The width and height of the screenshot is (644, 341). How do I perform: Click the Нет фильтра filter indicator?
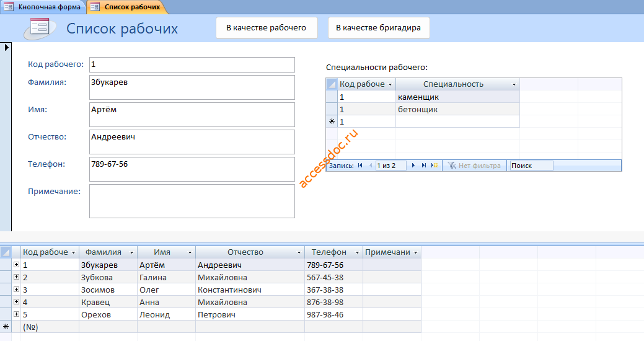point(474,166)
